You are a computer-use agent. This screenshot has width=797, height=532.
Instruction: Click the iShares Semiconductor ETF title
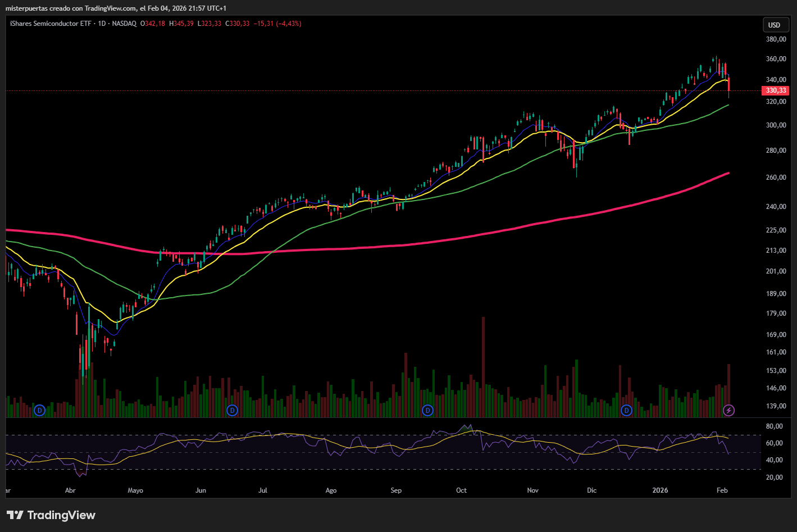[52, 24]
